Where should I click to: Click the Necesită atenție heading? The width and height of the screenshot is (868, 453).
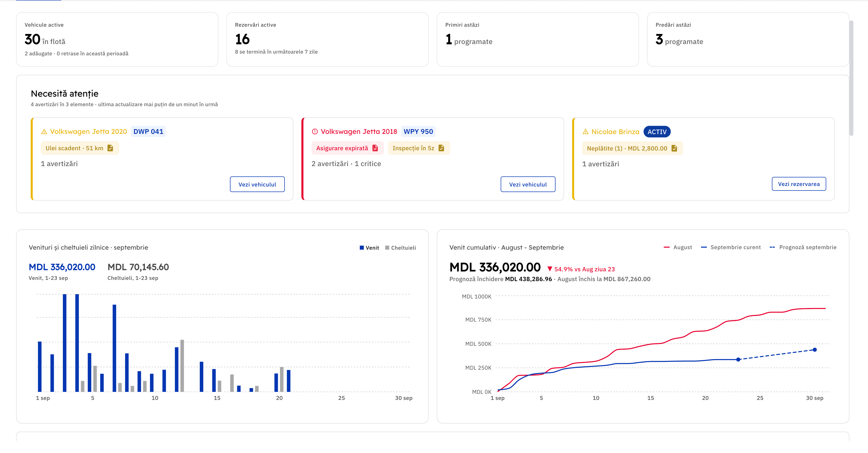coord(65,94)
